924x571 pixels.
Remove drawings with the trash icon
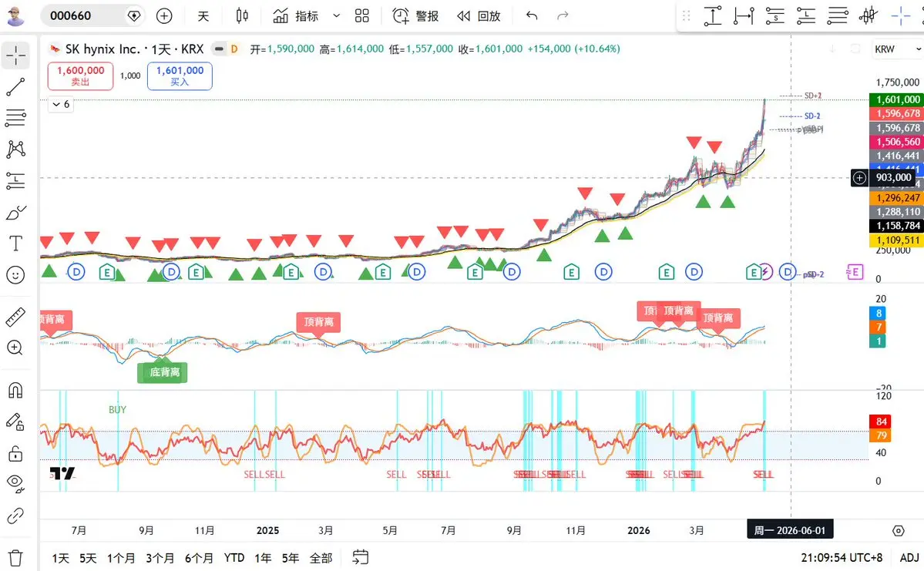point(16,557)
